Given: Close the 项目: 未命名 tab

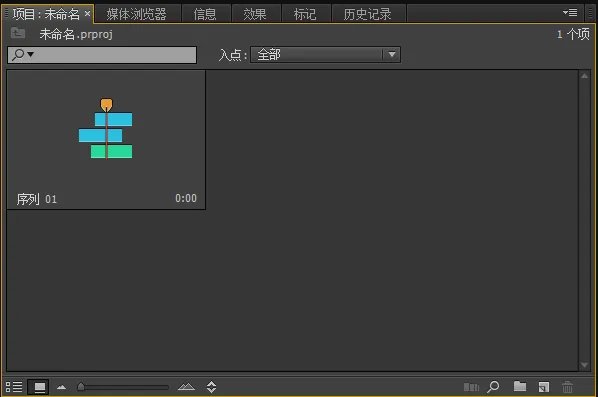Looking at the screenshot, I should [x=87, y=14].
